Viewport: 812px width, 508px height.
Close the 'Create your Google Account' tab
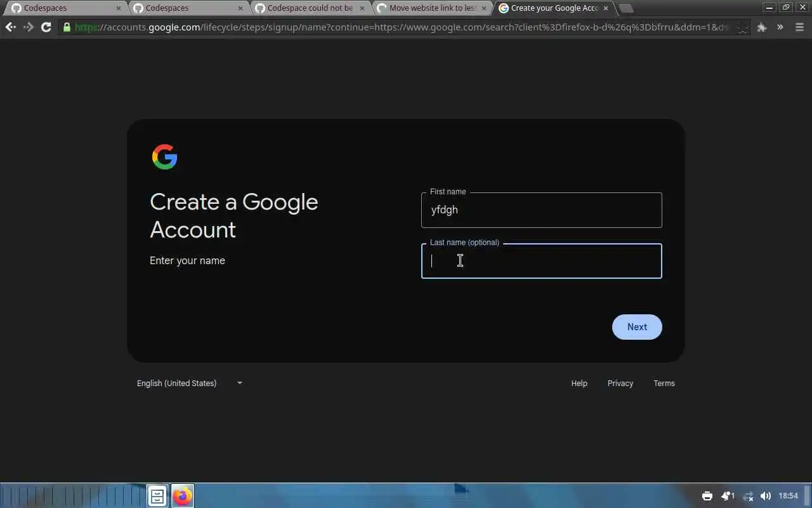point(606,8)
